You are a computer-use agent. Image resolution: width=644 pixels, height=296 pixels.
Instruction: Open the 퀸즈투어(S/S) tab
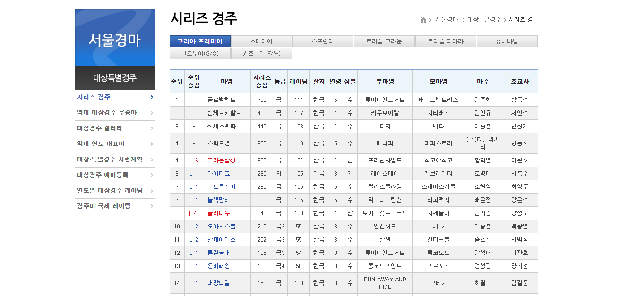point(200,54)
